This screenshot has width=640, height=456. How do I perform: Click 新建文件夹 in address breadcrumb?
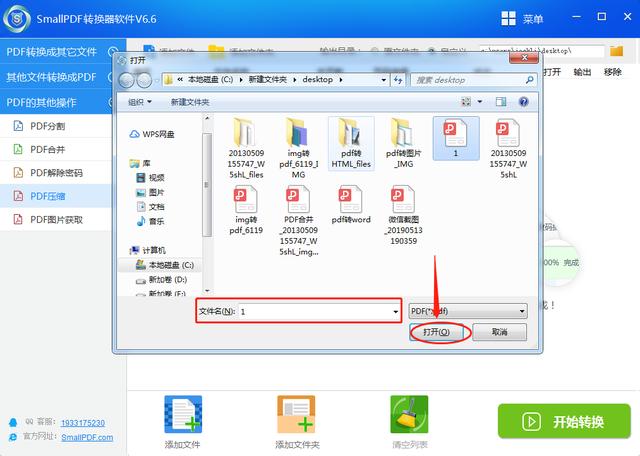[268, 80]
